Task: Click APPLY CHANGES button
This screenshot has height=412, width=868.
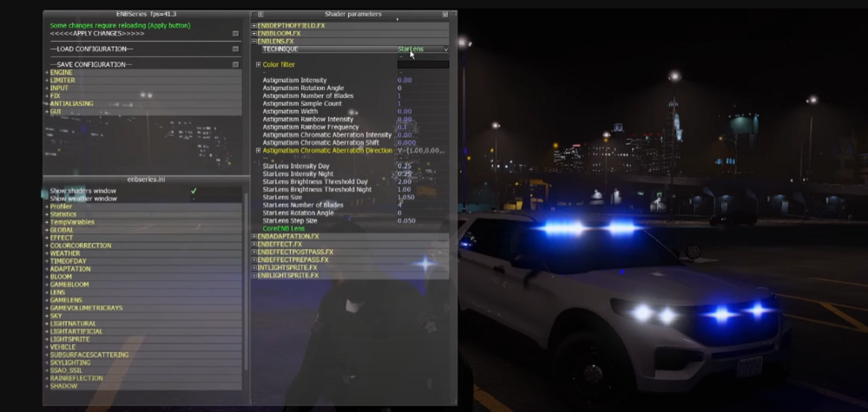Action: 97,34
